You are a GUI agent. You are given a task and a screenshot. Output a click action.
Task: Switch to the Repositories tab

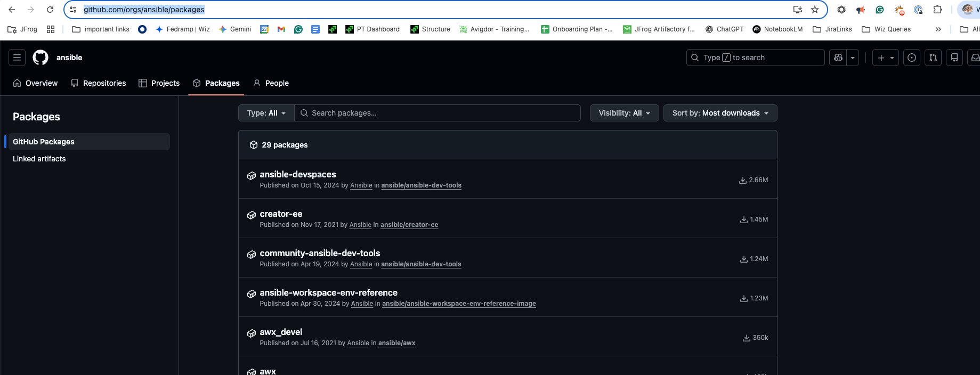coord(99,83)
